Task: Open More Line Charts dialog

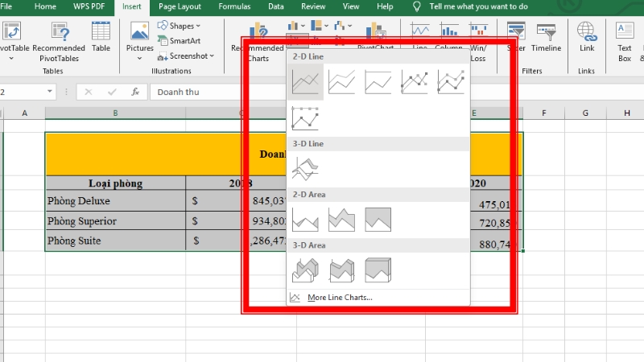Action: tap(339, 298)
